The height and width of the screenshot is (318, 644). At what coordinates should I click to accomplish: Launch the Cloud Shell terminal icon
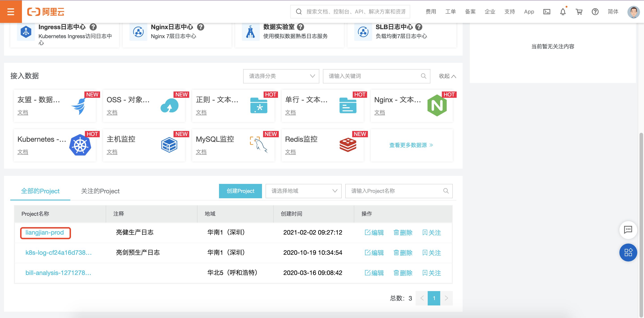pos(547,11)
